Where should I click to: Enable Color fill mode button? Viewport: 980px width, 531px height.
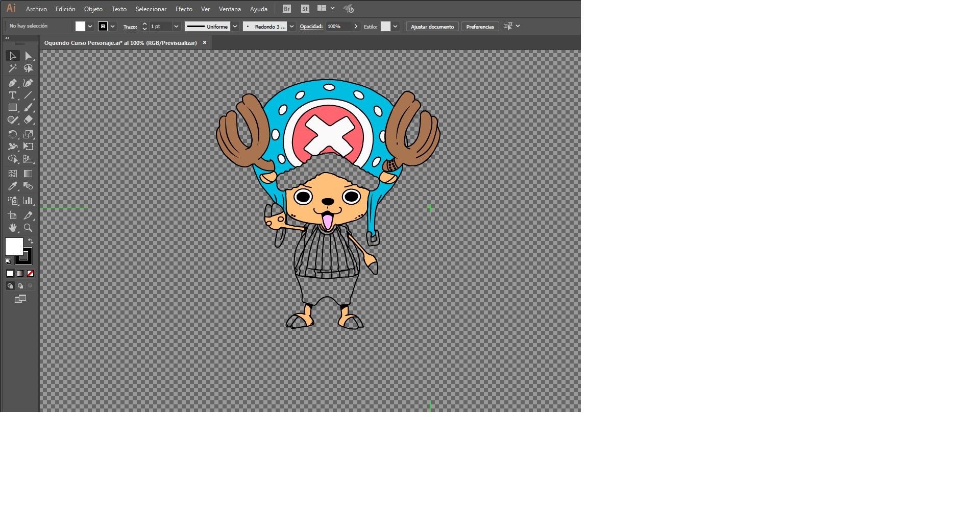pyautogui.click(x=10, y=274)
